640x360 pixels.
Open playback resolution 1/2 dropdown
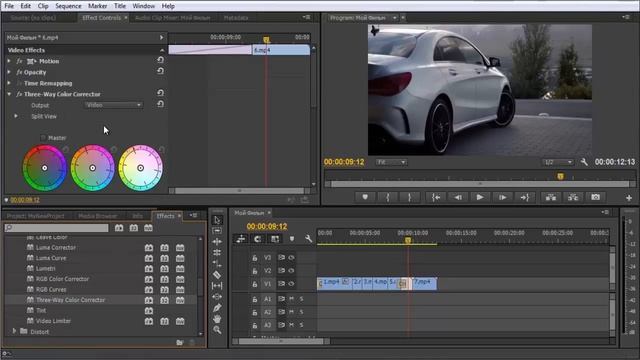558,162
